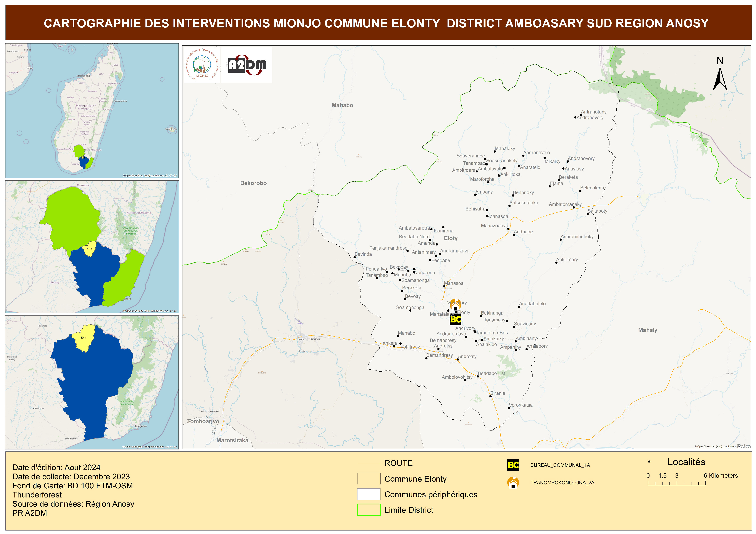Click the Commune Elonty legend swatch
The image size is (756, 534).
(369, 479)
